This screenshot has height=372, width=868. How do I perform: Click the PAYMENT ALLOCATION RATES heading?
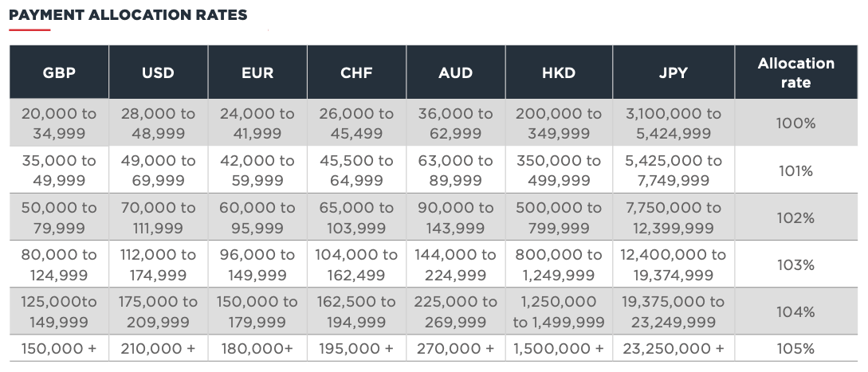[x=128, y=15]
